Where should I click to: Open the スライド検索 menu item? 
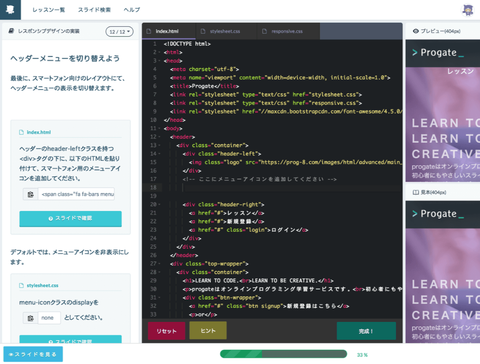coord(94,10)
